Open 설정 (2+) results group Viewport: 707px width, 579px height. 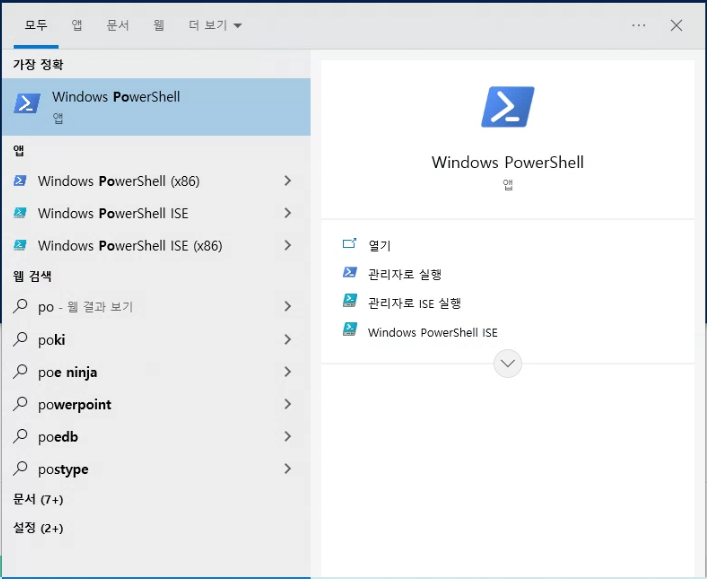pyautogui.click(x=38, y=528)
